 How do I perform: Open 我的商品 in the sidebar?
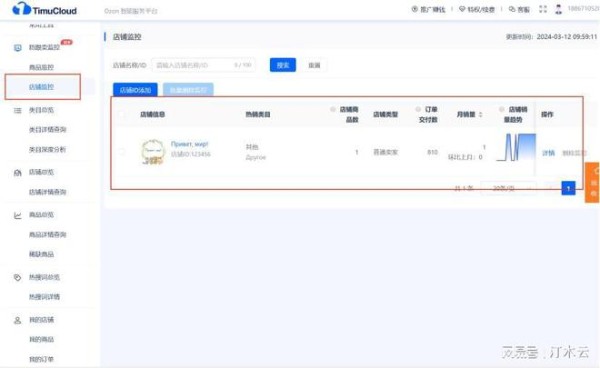(x=41, y=339)
